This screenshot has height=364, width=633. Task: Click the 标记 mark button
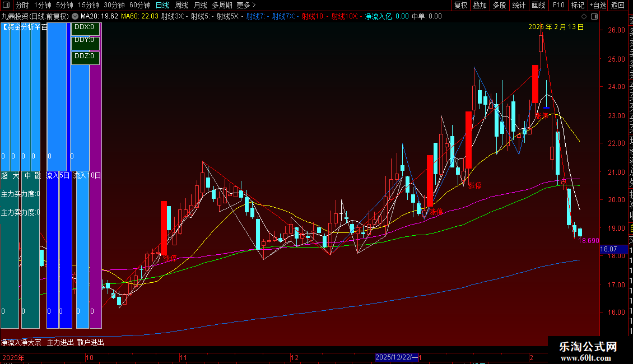(x=578, y=5)
